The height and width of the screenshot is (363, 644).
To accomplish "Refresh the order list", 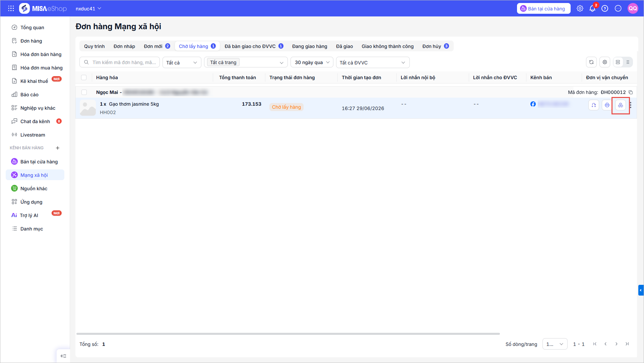I will [x=591, y=62].
